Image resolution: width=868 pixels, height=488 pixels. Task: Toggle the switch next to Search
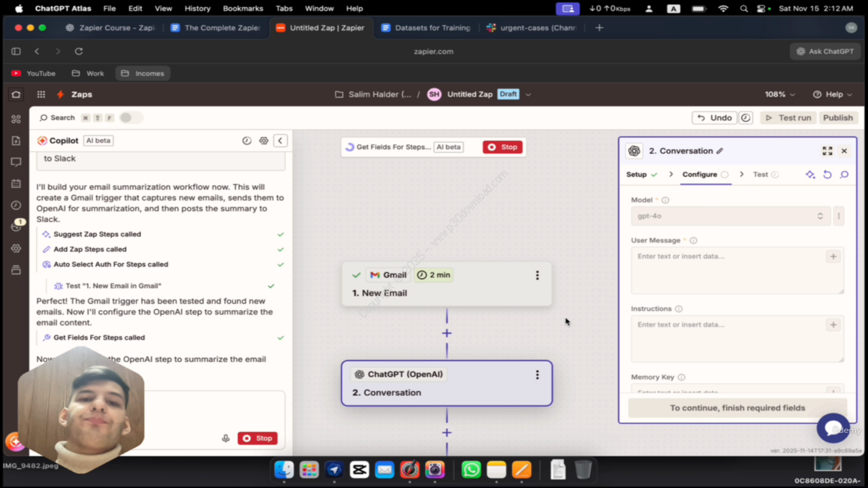[x=131, y=118]
